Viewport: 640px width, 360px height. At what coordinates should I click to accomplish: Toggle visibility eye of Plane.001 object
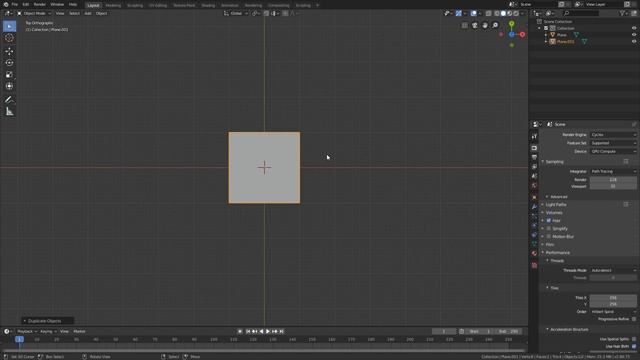[634, 42]
